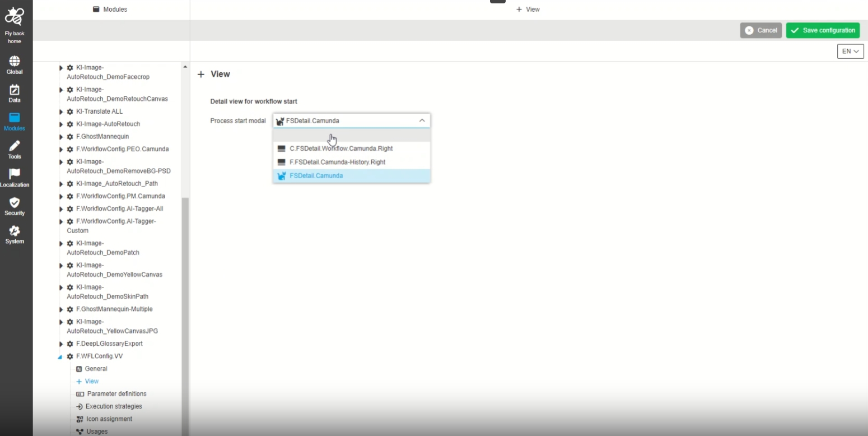Open the Global section in the sidebar
Viewport: 868px width, 436px height.
coord(15,65)
